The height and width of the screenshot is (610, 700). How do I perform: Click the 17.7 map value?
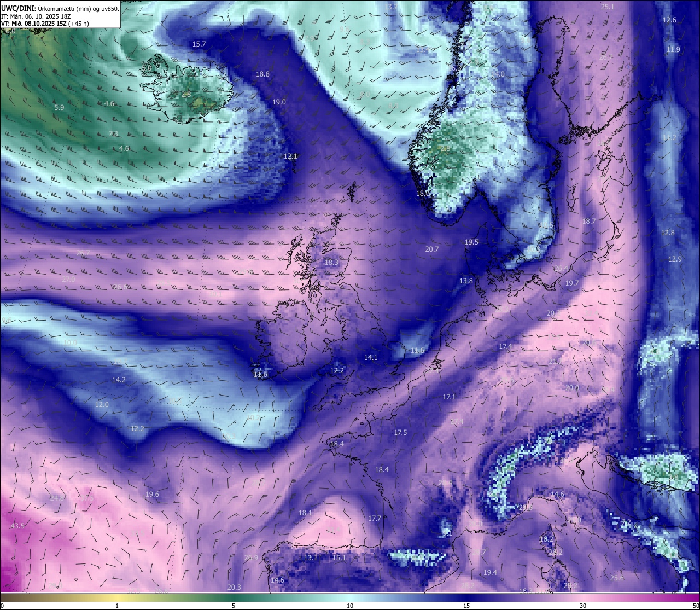point(375,519)
